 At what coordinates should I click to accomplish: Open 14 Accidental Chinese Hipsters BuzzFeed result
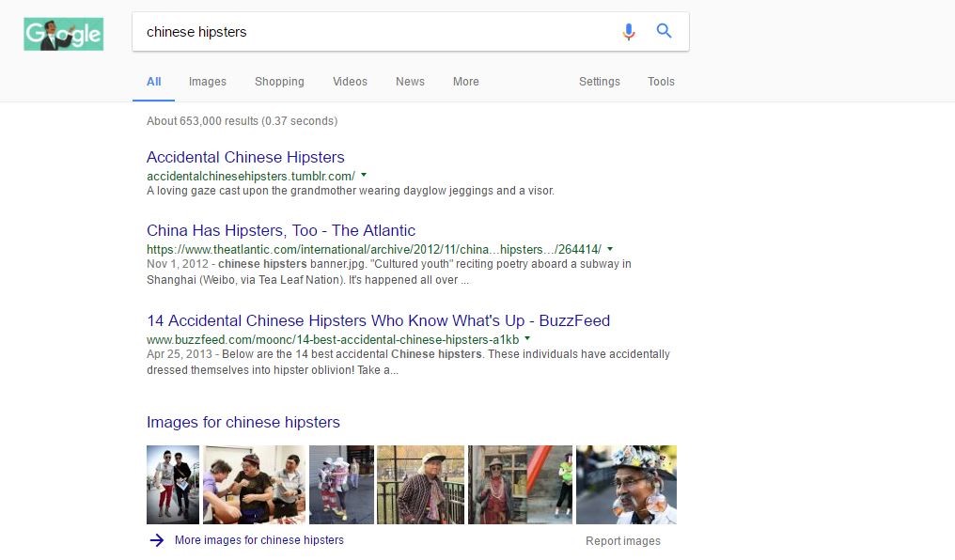(x=378, y=320)
